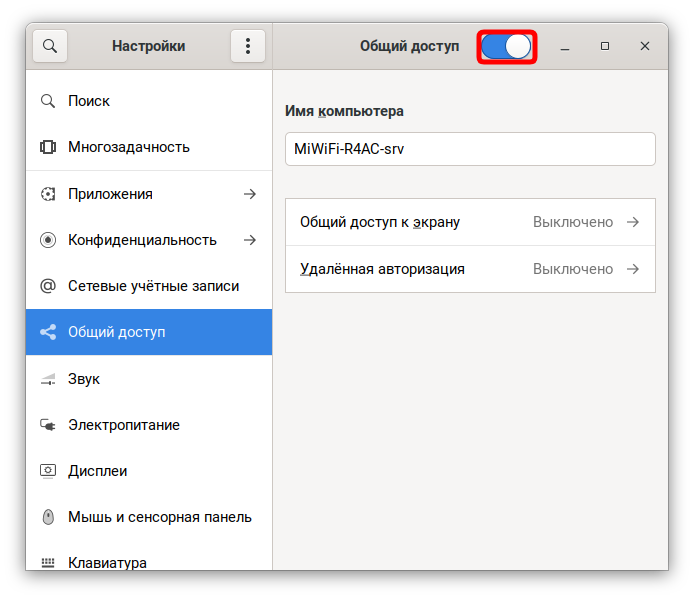Screen dimensions: 694x599
Task: Open screen sharing settings via row arrow
Action: click(632, 222)
